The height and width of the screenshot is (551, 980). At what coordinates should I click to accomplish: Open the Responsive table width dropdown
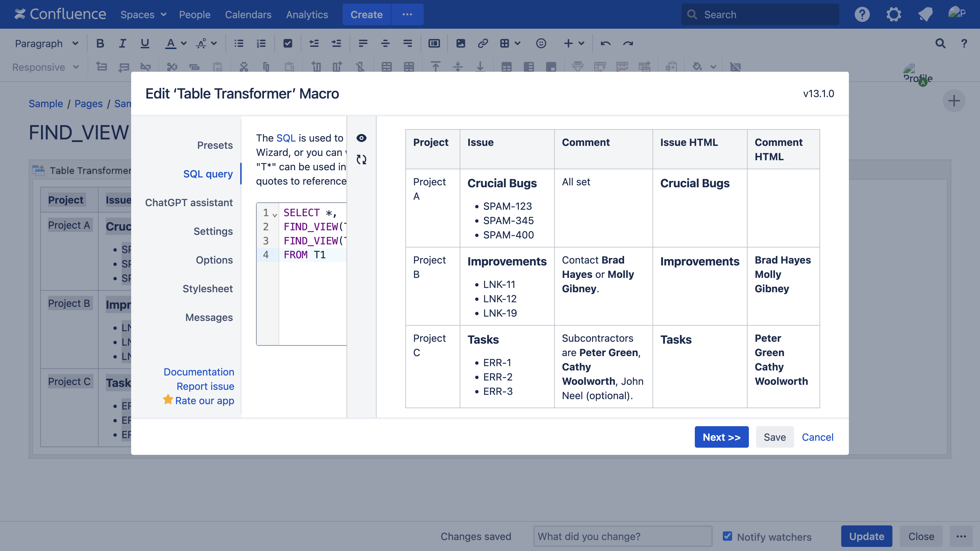coord(45,67)
